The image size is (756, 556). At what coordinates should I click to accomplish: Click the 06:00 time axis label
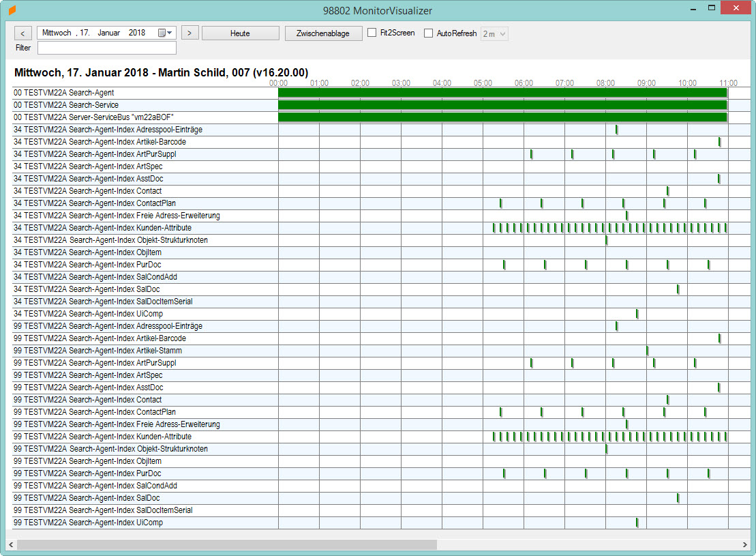524,83
